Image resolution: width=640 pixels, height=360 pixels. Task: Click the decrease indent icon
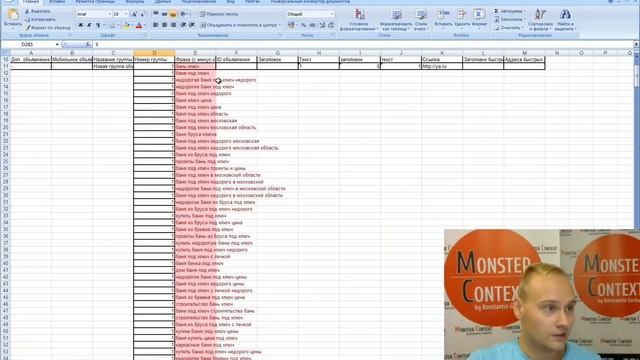click(x=183, y=25)
